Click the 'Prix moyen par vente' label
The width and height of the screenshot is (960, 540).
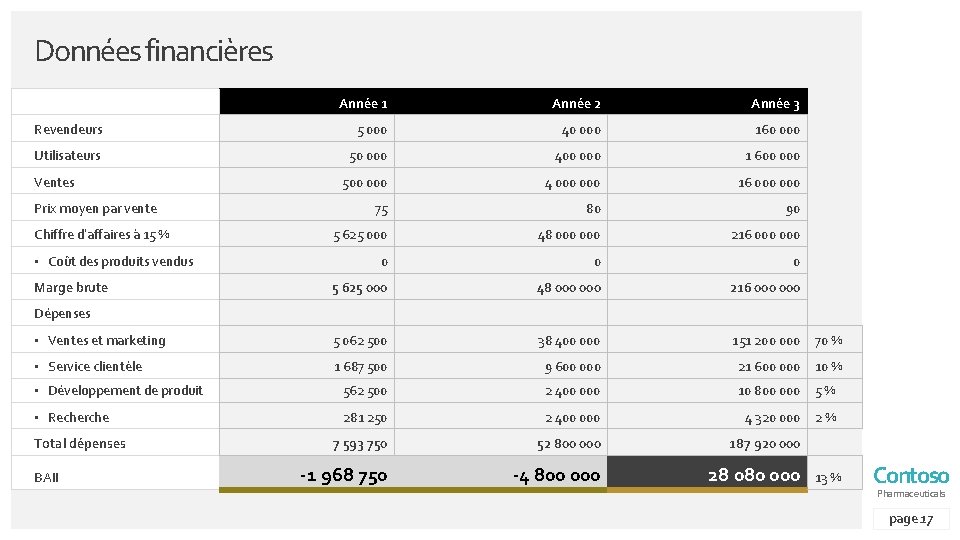point(96,209)
